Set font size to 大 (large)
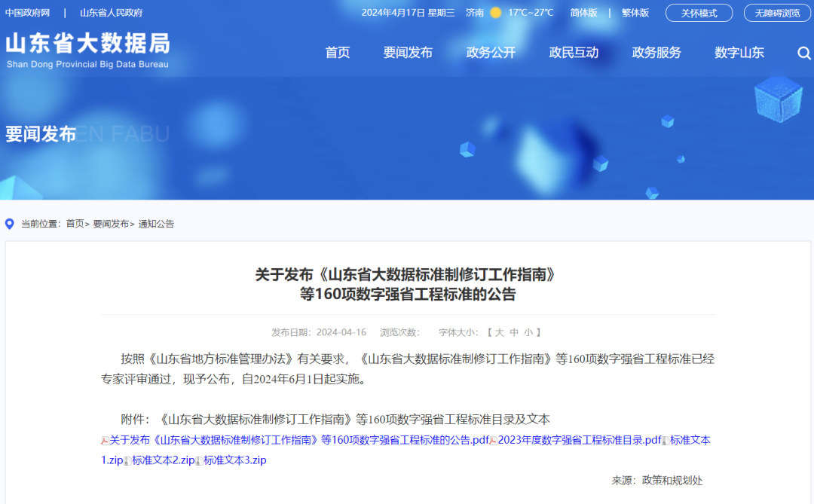The image size is (814, 504). tap(499, 332)
